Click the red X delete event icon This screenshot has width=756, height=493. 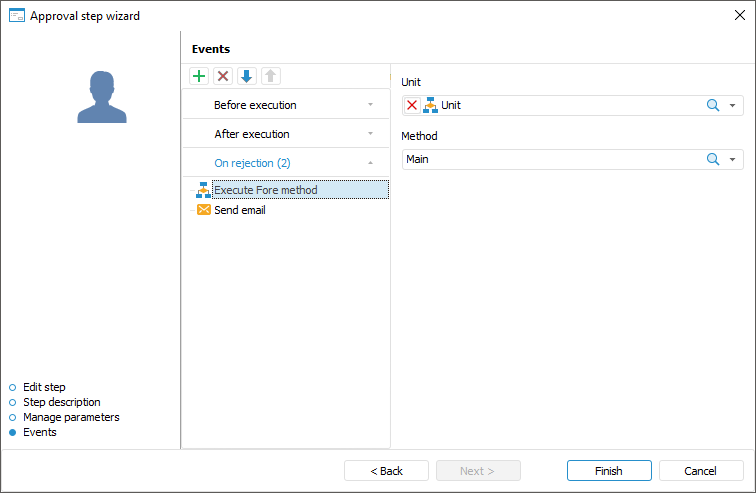223,76
